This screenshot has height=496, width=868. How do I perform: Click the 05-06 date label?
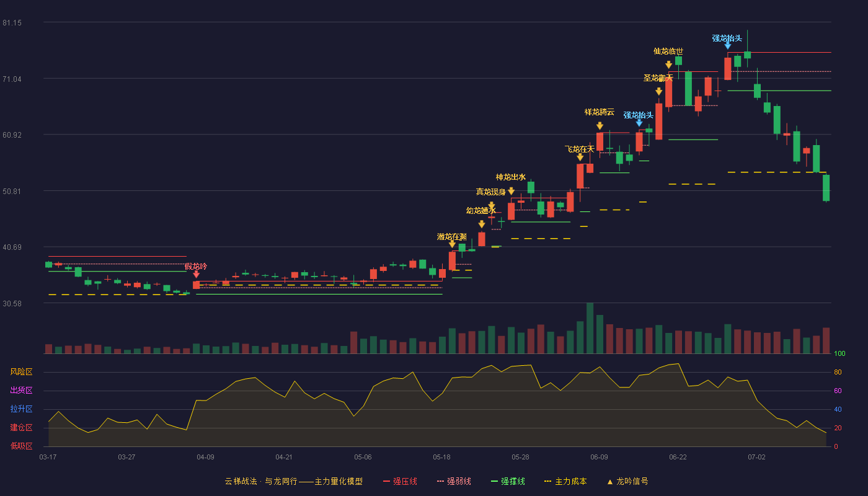(x=363, y=457)
